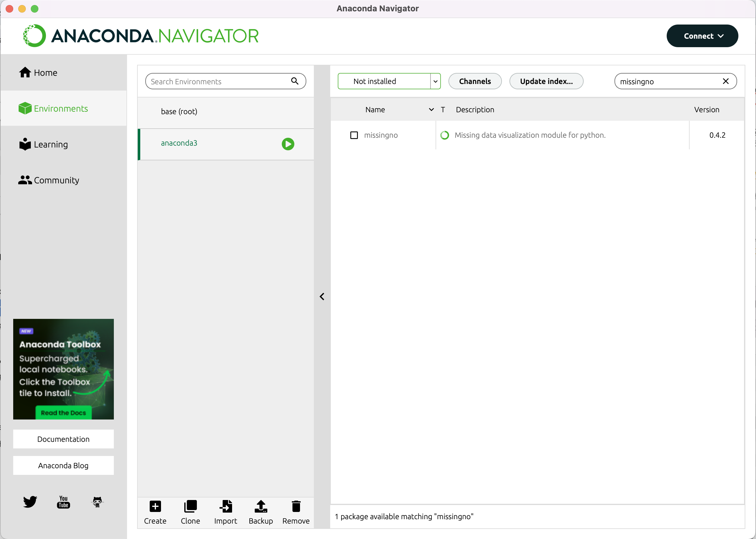Click the Backup environment icon
The width and height of the screenshot is (756, 539).
[261, 507]
